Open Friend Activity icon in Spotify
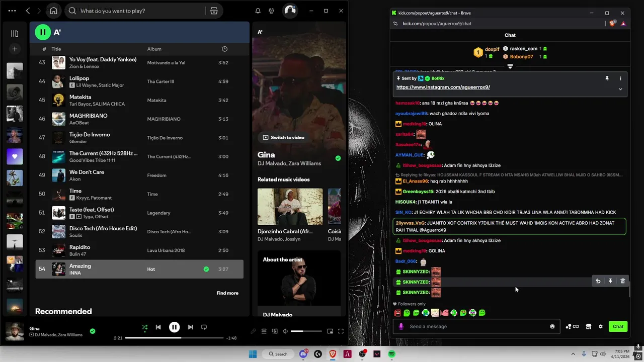This screenshot has height=362, width=644. coord(272,11)
